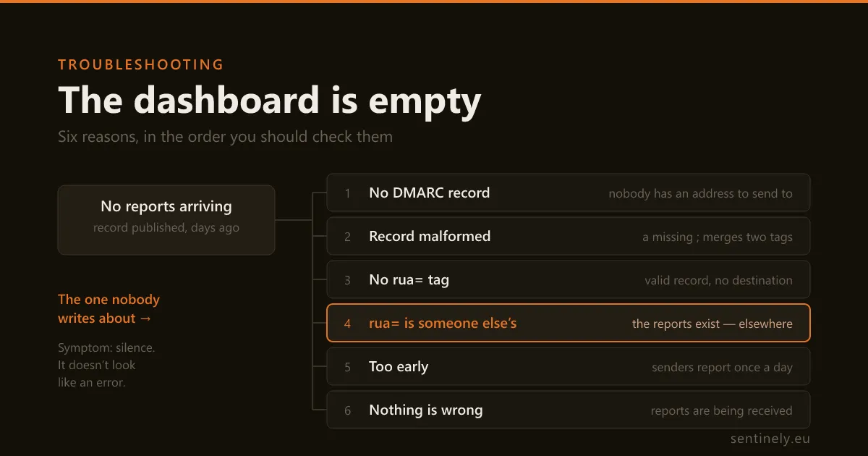Click 'The one nobody writes about' callout
The height and width of the screenshot is (456, 868).
pyautogui.click(x=109, y=309)
